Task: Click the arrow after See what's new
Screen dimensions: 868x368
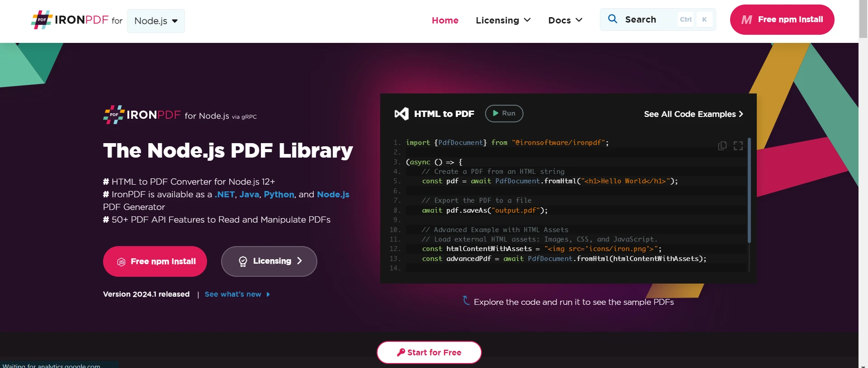Action: point(268,294)
